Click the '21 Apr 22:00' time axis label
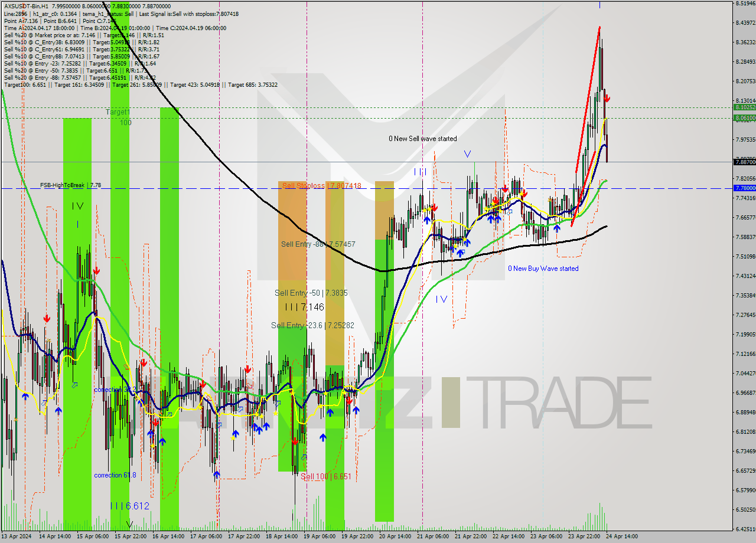This screenshot has width=756, height=543. [471, 537]
